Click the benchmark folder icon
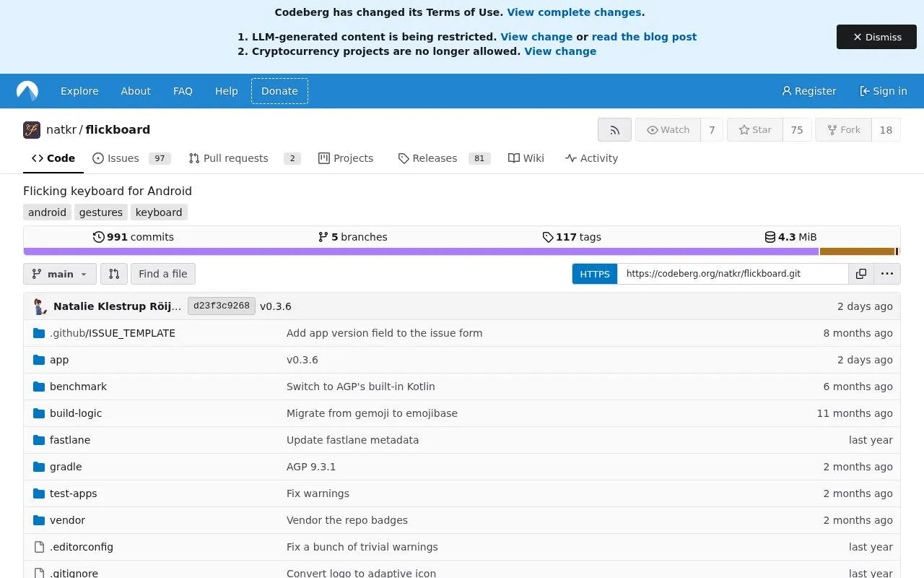The image size is (924, 578). [x=39, y=387]
